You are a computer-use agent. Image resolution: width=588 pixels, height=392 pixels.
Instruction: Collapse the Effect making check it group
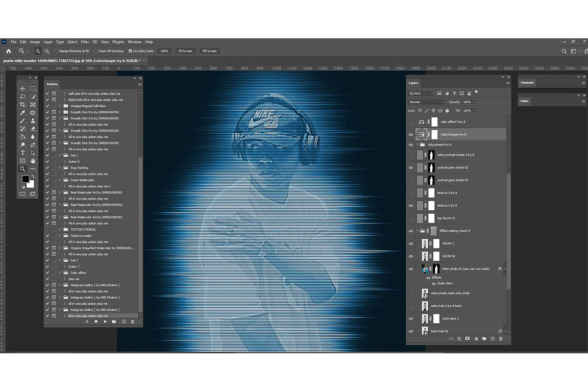click(418, 231)
